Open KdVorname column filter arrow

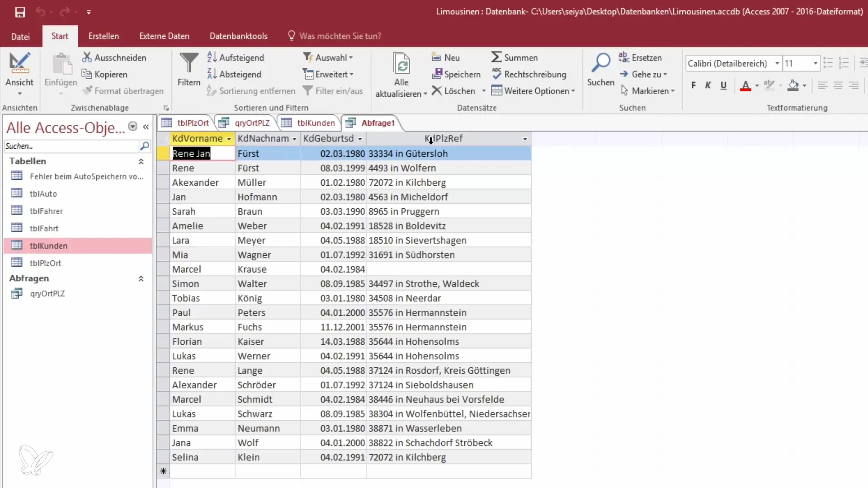coord(229,139)
